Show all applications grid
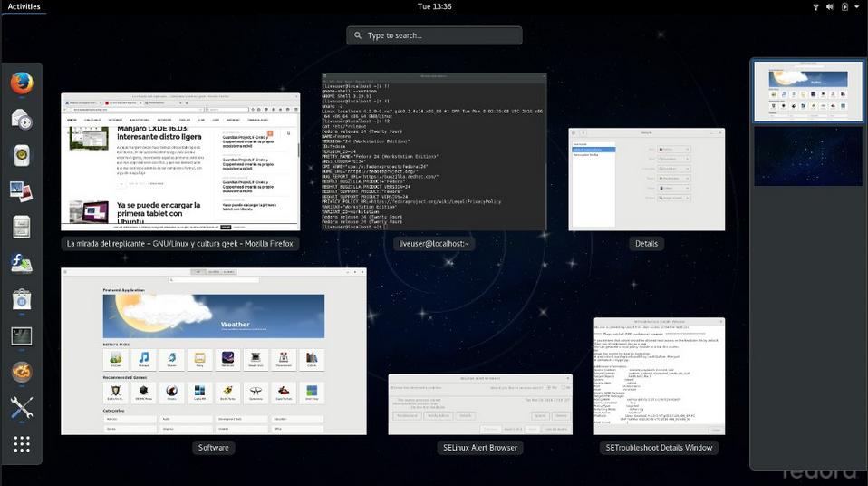Screen dimensions: 868x486 (x=22, y=444)
